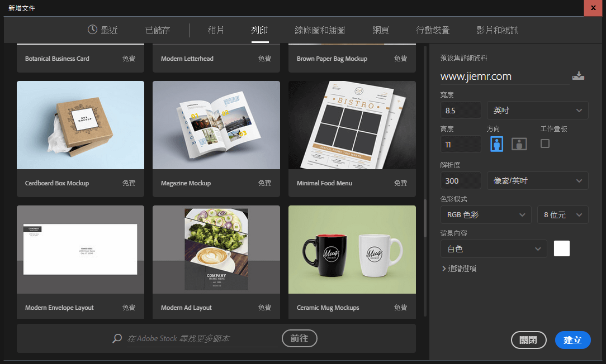Click the search magnifier icon in Adobe Stock bar

(116, 338)
